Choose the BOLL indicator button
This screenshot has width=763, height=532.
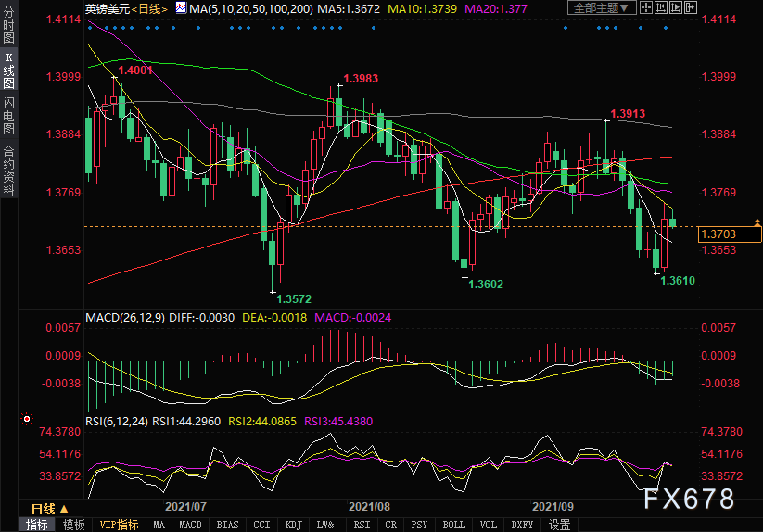point(454,526)
